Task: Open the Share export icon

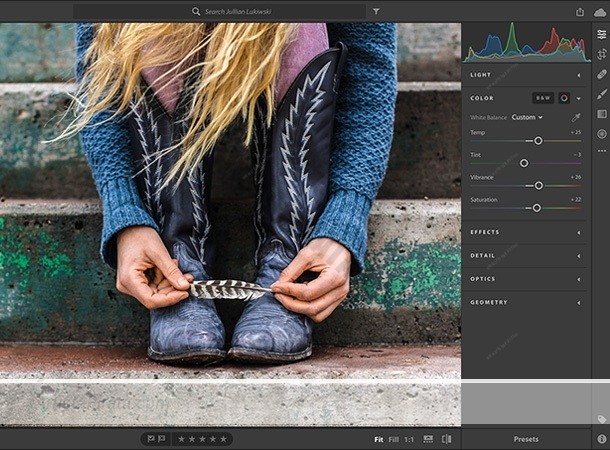Action: (x=580, y=11)
